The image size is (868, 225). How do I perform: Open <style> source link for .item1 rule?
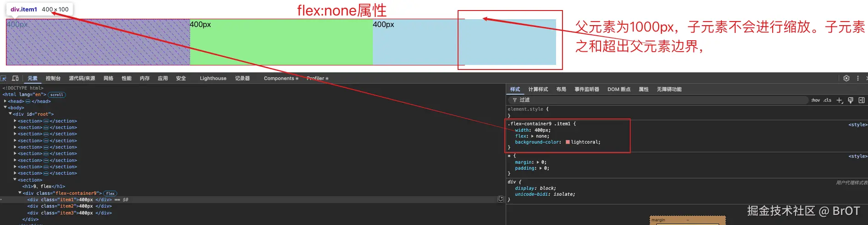857,125
